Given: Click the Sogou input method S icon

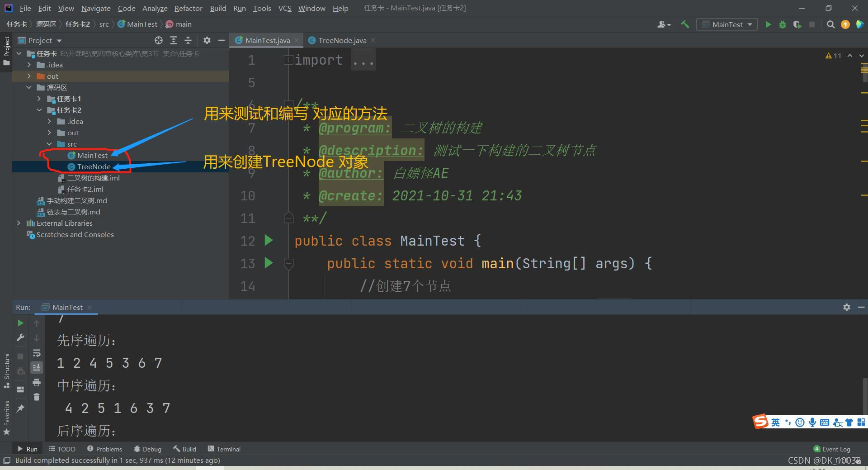Looking at the screenshot, I should (760, 422).
